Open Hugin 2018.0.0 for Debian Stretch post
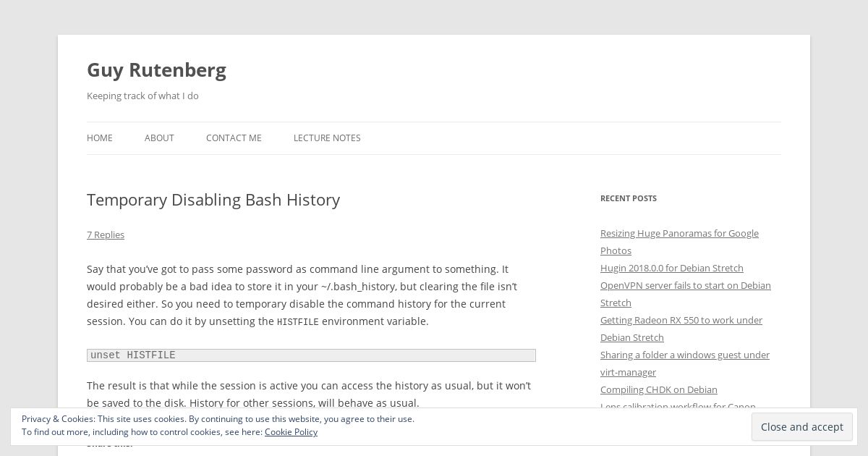The image size is (868, 456). [x=672, y=268]
